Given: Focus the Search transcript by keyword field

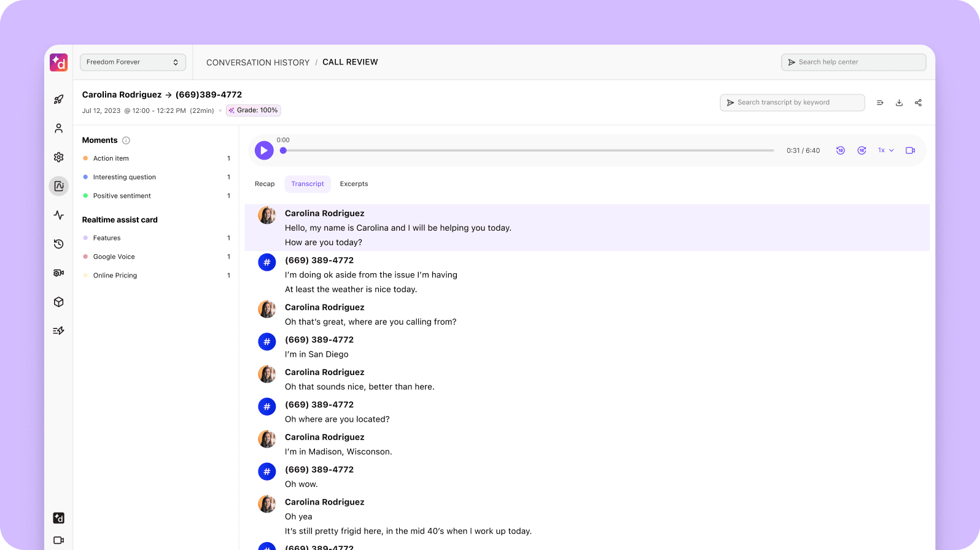Looking at the screenshot, I should pyautogui.click(x=792, y=103).
